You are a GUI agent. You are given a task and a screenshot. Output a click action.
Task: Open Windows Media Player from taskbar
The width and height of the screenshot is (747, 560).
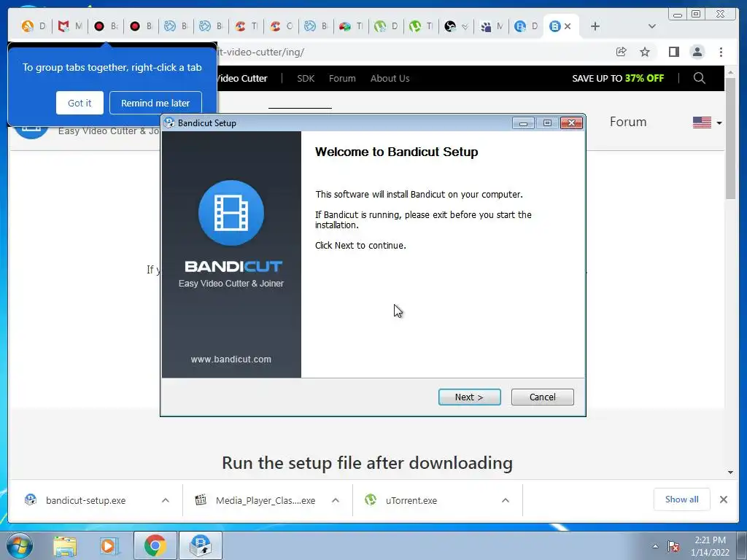pos(109,546)
